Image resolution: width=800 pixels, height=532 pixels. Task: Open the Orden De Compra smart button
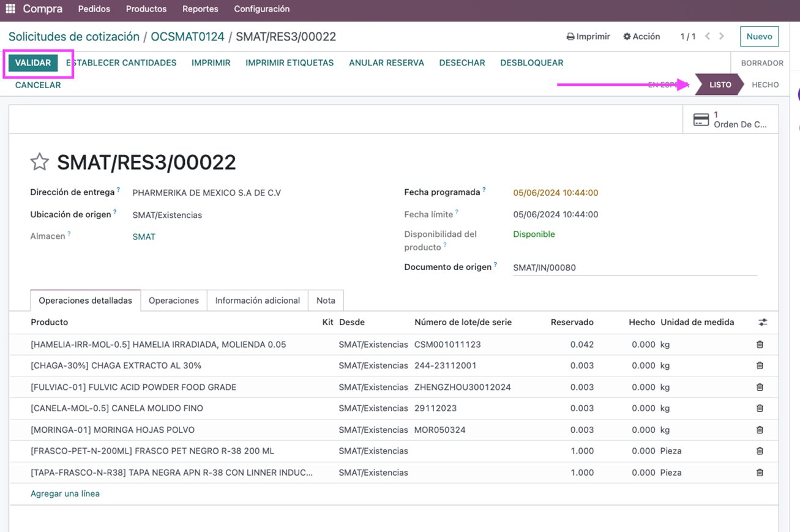[x=731, y=119]
